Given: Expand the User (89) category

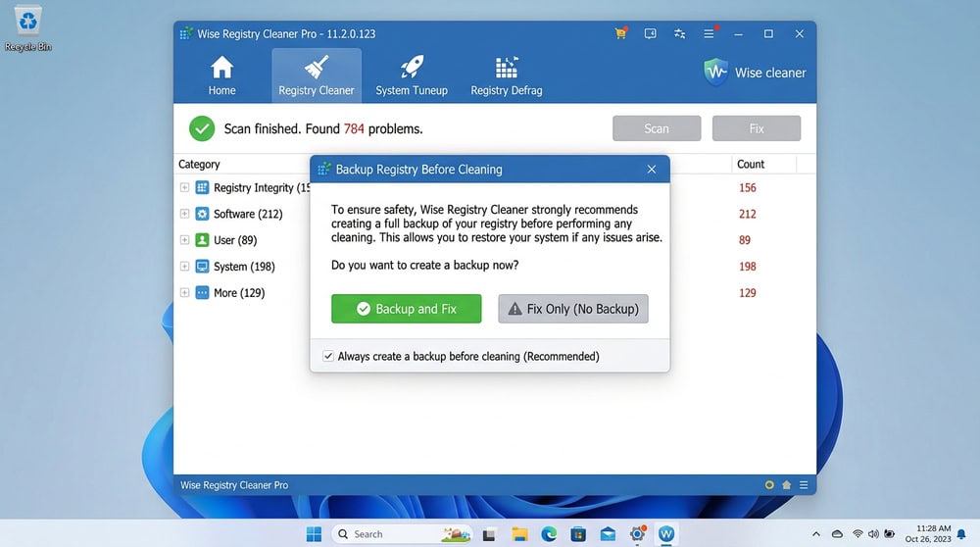Looking at the screenshot, I should pyautogui.click(x=184, y=240).
